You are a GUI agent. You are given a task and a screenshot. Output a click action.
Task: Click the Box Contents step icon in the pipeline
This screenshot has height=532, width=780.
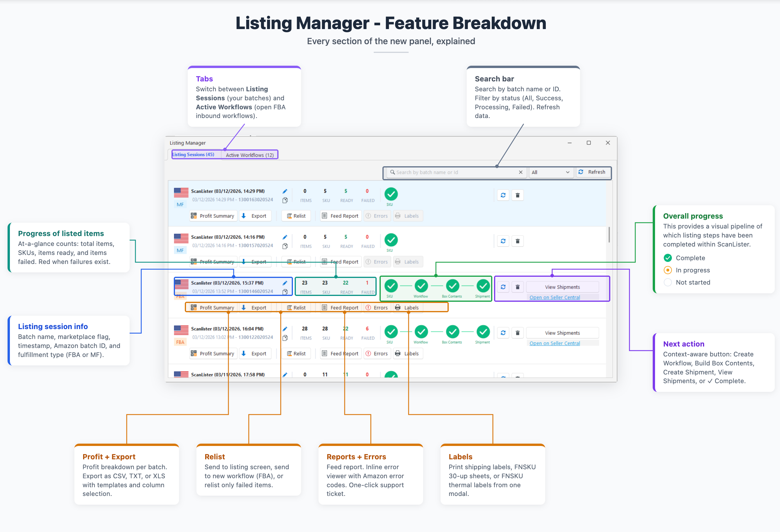coord(452,286)
